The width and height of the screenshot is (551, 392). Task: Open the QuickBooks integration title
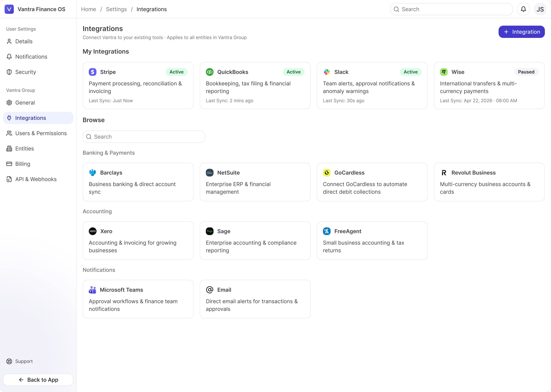click(x=233, y=72)
